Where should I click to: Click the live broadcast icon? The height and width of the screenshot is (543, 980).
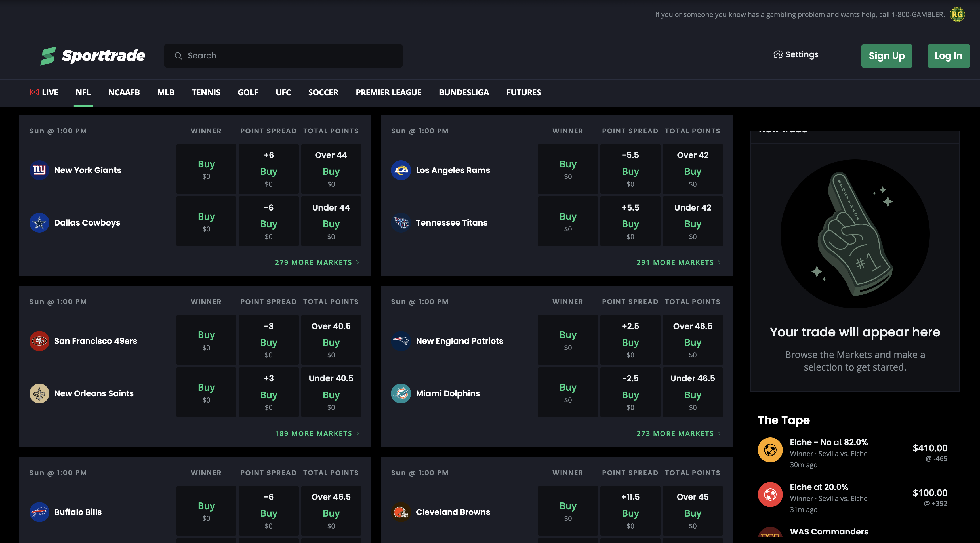34,92
